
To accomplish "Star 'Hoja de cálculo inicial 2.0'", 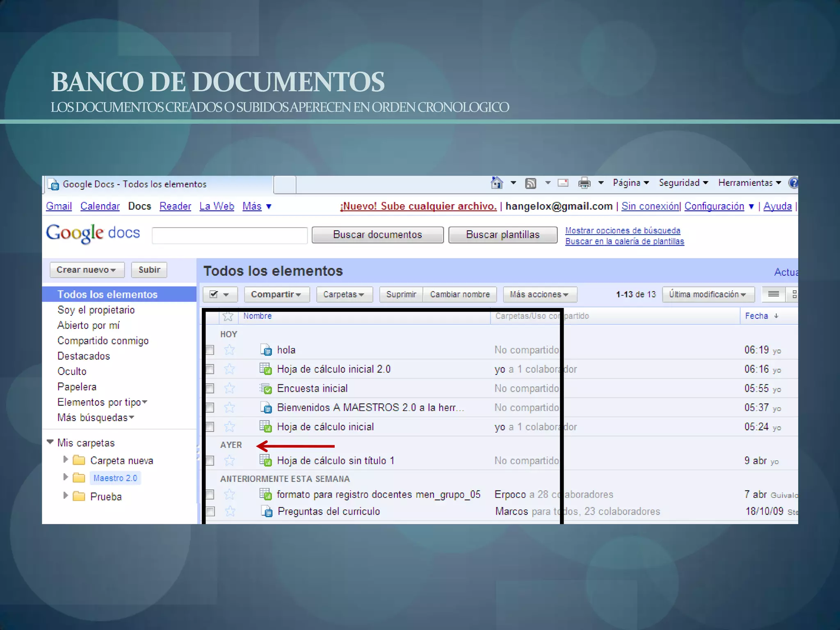I will pos(229,369).
